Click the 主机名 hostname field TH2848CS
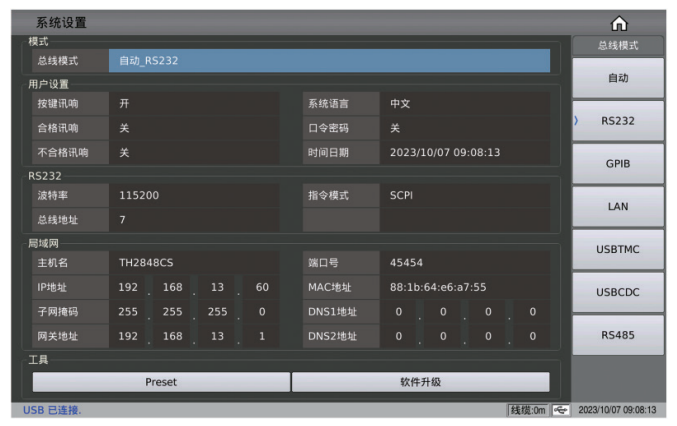The width and height of the screenshot is (677, 426). point(194,263)
